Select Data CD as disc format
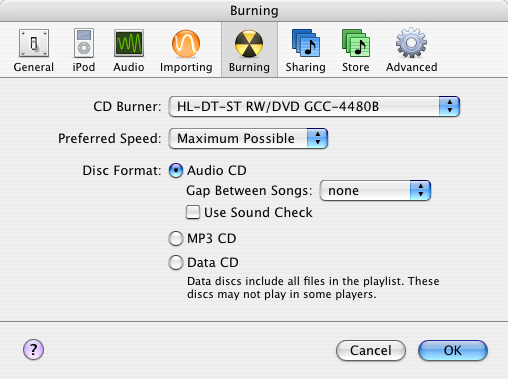 pos(176,263)
